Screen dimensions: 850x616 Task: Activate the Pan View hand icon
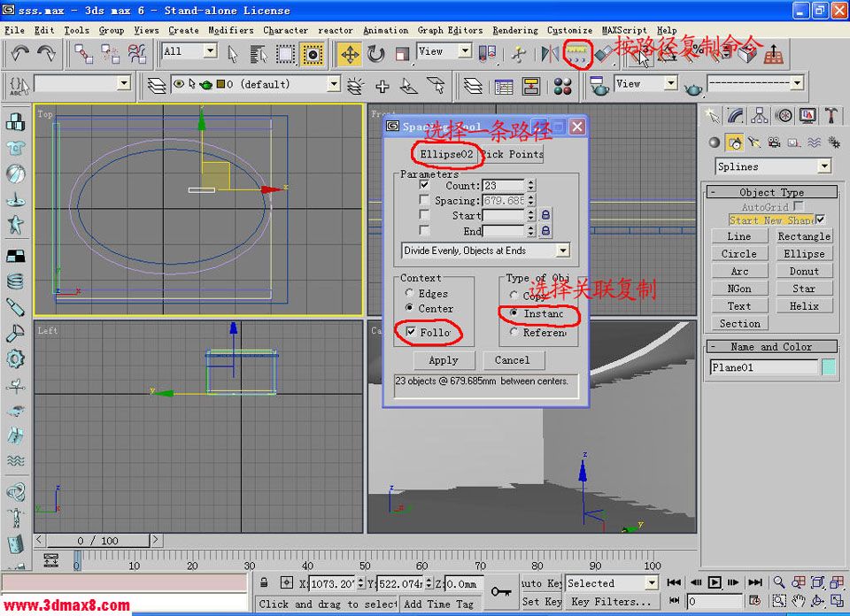point(798,601)
